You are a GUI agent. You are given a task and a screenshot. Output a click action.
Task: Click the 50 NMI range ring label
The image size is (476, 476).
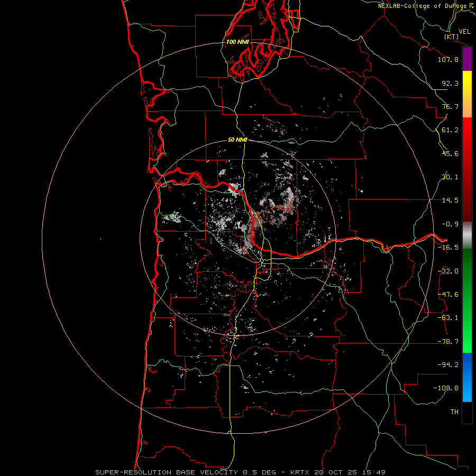pos(237,140)
